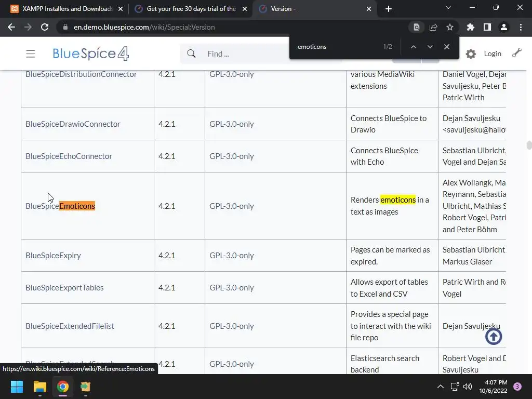This screenshot has height=399, width=532.
Task: Open BlueSpiceExtendedFilelist link
Action: point(70,326)
